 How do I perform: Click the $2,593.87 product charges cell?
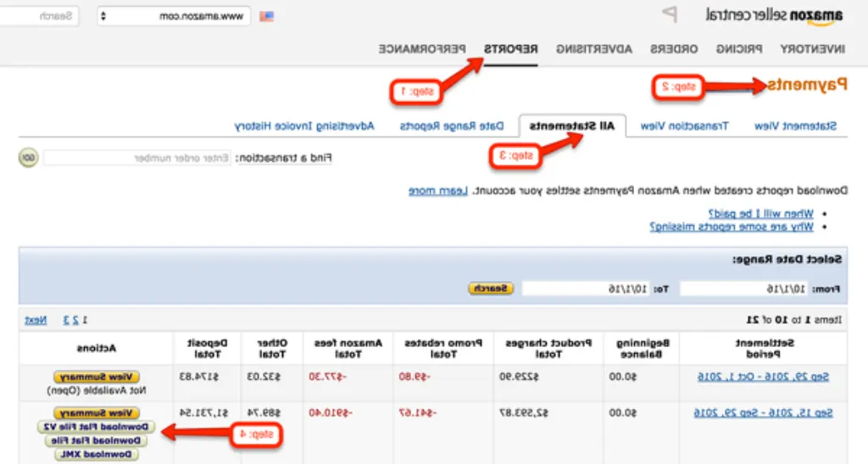click(x=524, y=413)
